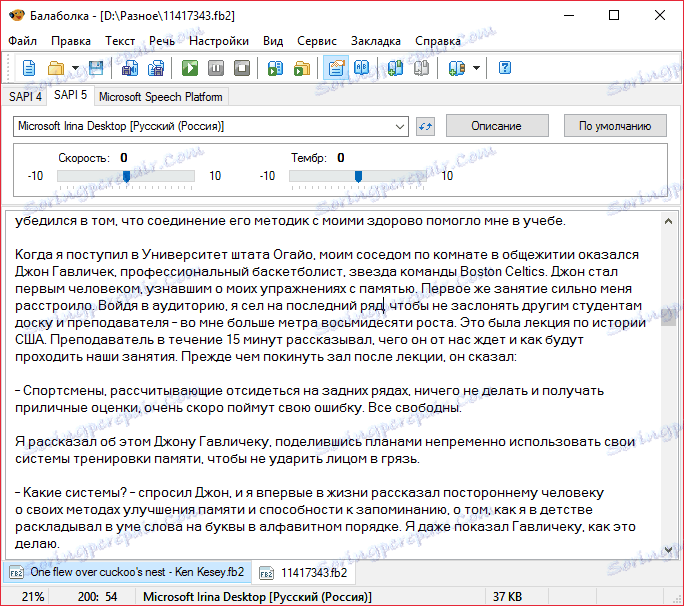
Task: Open the Правка menu
Action: [x=71, y=41]
